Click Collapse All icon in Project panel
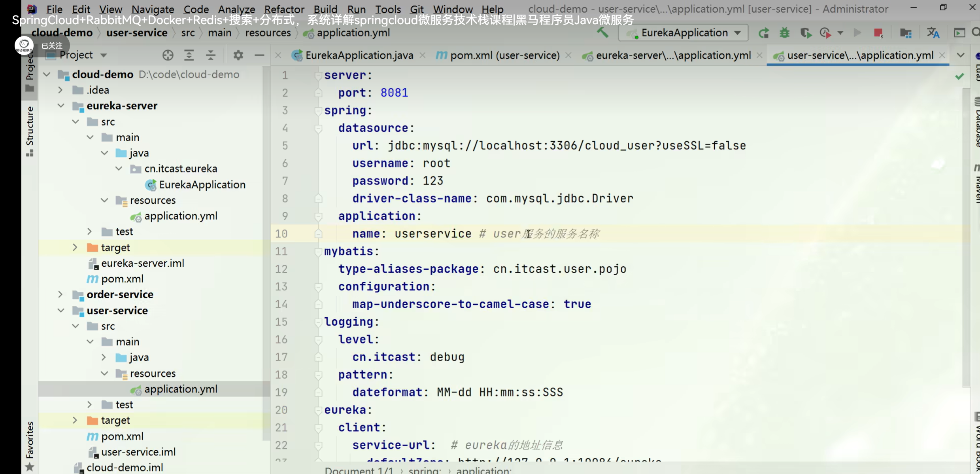The height and width of the screenshot is (474, 980). 211,55
